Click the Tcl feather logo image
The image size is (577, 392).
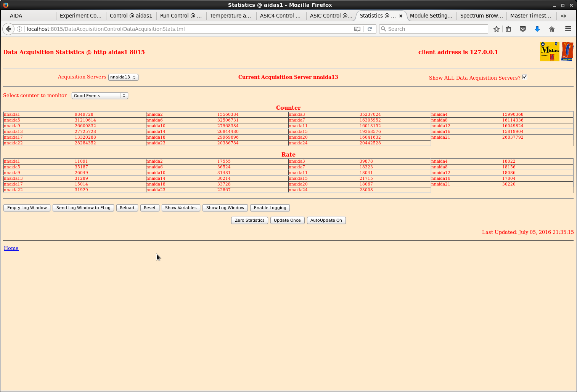pos(567,51)
